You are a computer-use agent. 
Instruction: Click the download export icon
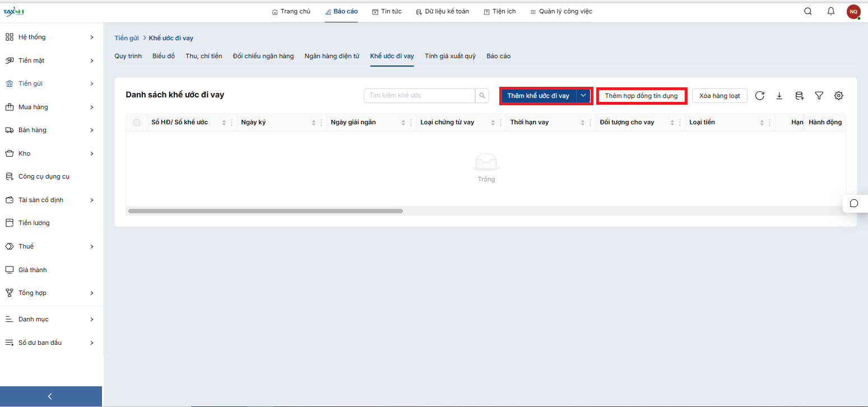pyautogui.click(x=779, y=96)
